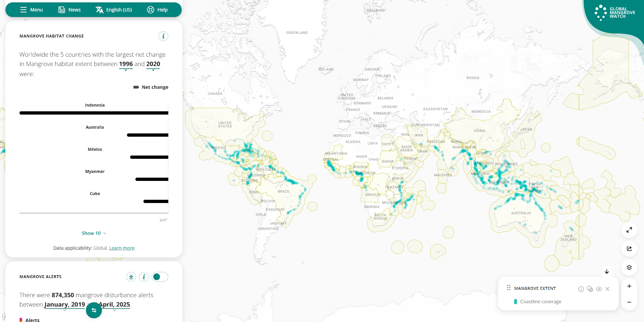Open the News section
The width and height of the screenshot is (644, 322).
coord(70,10)
